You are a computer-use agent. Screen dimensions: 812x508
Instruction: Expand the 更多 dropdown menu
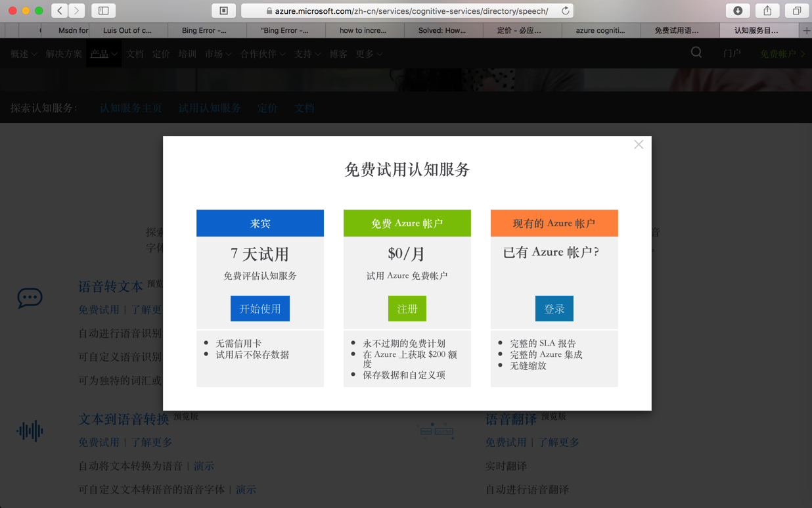(369, 54)
